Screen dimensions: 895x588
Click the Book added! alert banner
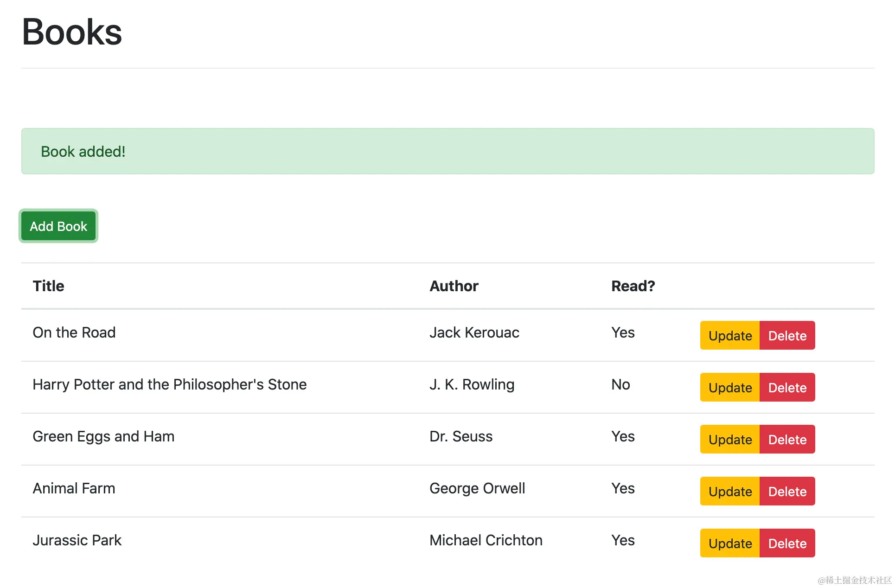pos(447,152)
